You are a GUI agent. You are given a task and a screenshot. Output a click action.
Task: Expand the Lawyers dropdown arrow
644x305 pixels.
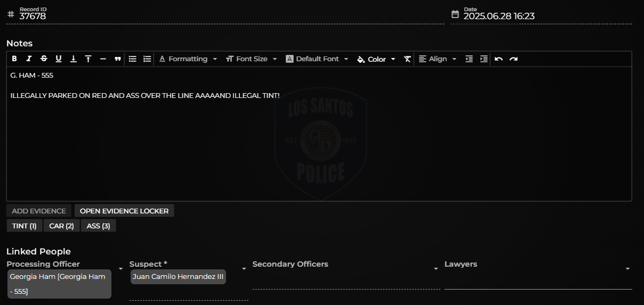click(x=628, y=269)
